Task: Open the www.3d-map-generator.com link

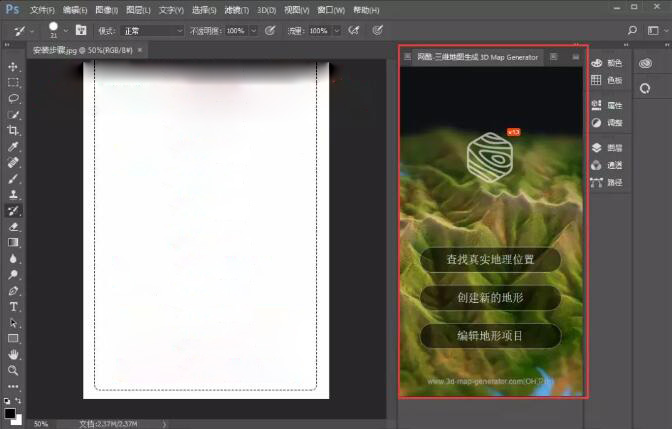Action: 490,381
